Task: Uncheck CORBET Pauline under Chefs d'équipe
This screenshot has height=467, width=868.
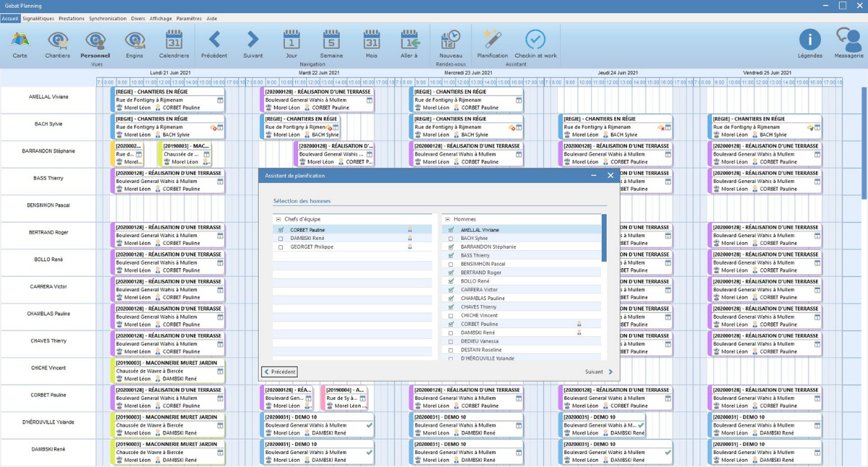Action: (281, 230)
